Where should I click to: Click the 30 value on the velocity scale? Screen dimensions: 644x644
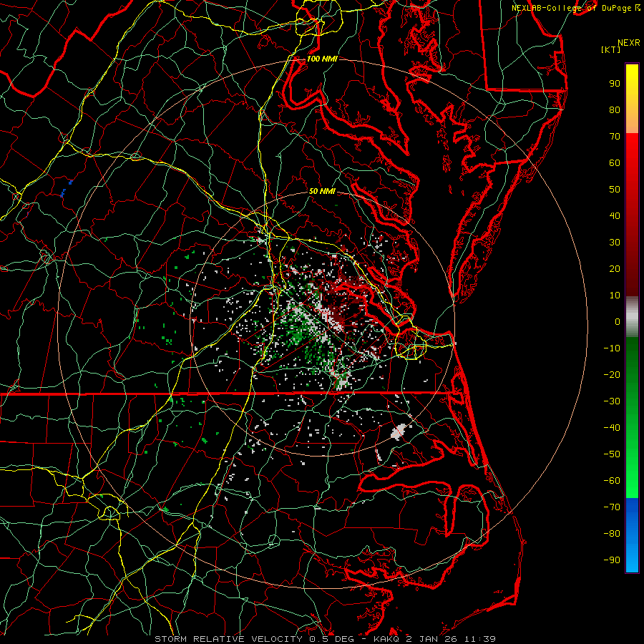tap(615, 243)
